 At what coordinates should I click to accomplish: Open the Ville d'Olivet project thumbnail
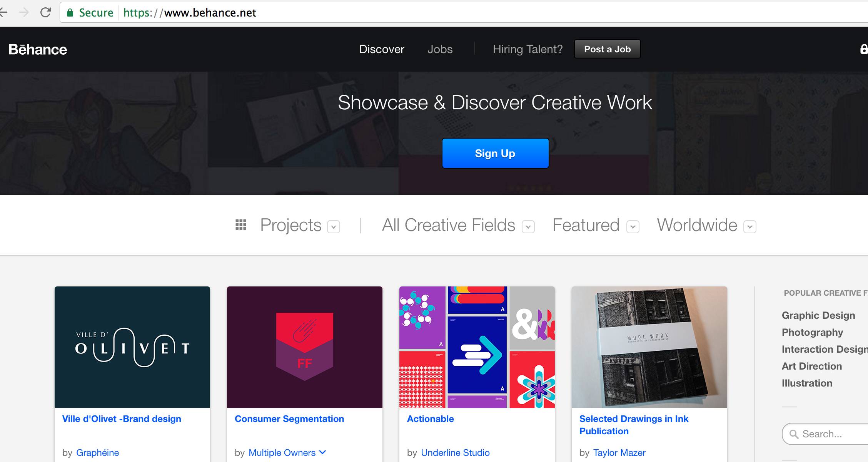pos(132,347)
